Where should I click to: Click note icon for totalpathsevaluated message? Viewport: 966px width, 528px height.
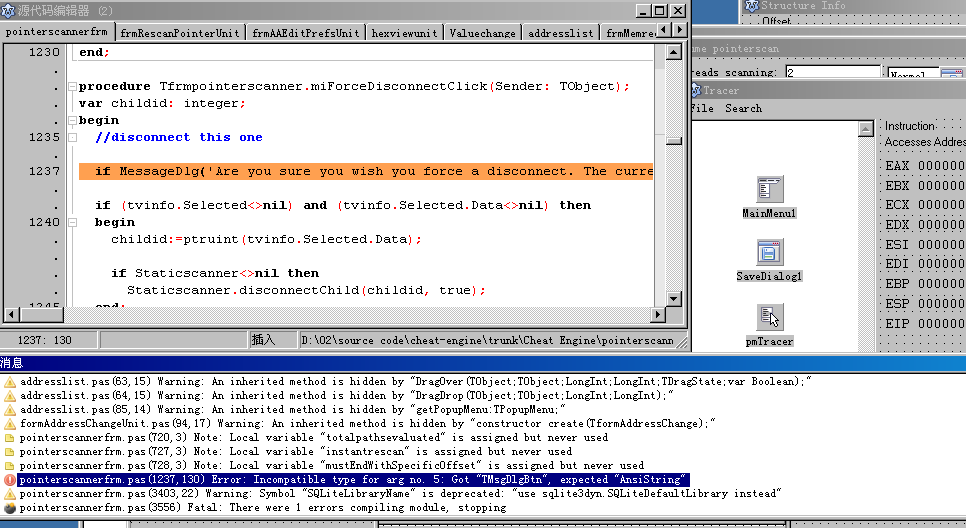coord(10,438)
